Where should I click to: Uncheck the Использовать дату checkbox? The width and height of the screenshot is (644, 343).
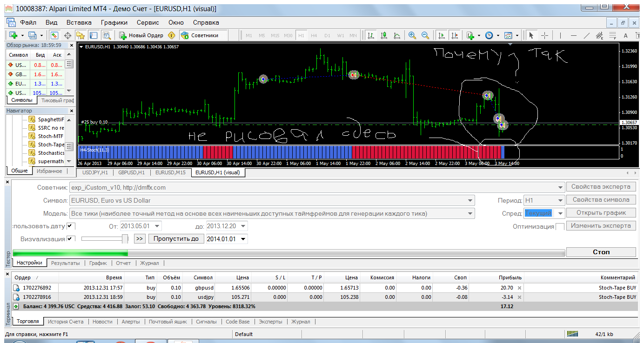pos(71,226)
